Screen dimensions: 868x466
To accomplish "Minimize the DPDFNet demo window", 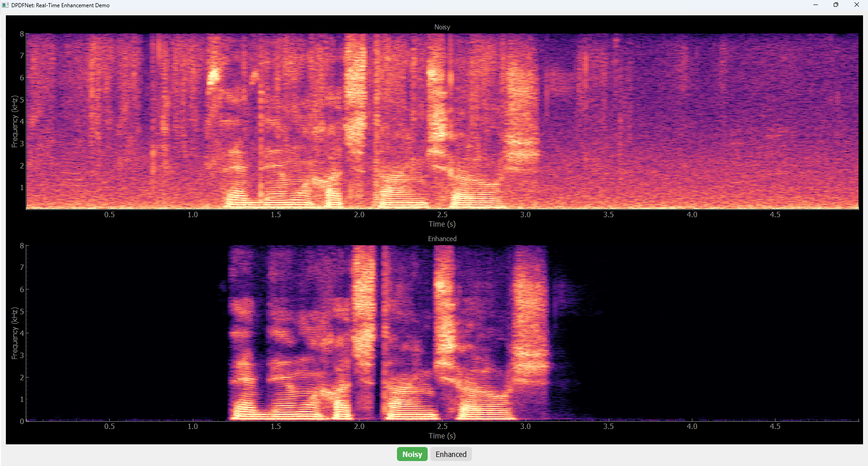I will pyautogui.click(x=816, y=5).
